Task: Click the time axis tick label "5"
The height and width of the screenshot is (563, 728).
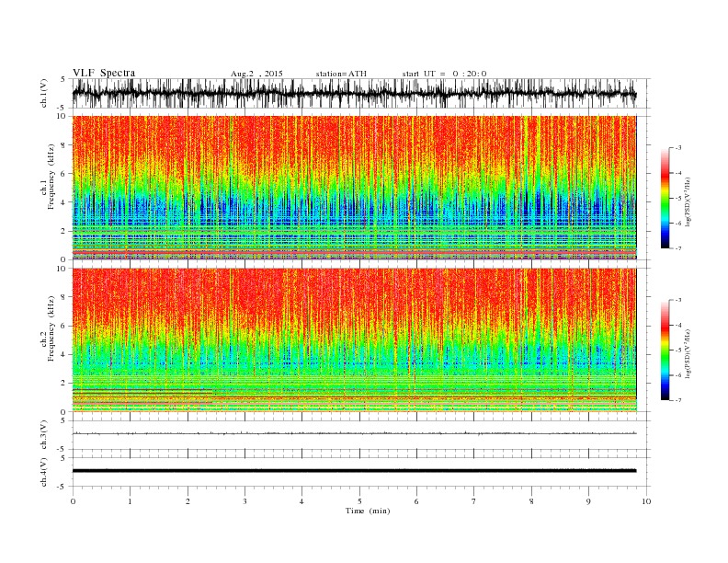Action: pos(359,501)
